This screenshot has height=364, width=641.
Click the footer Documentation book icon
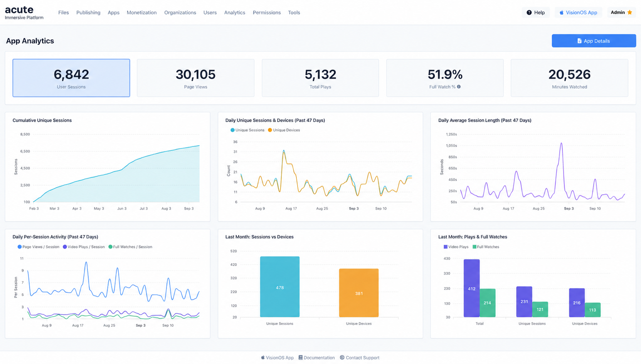point(301,357)
